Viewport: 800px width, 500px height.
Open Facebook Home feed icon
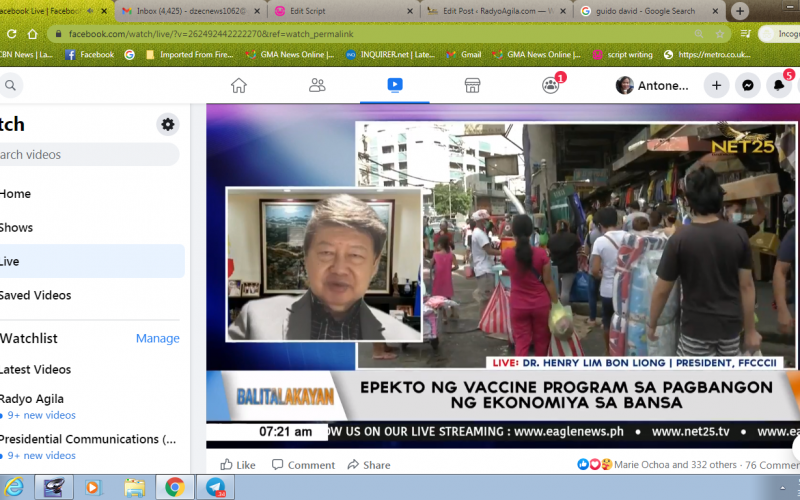tap(238, 85)
